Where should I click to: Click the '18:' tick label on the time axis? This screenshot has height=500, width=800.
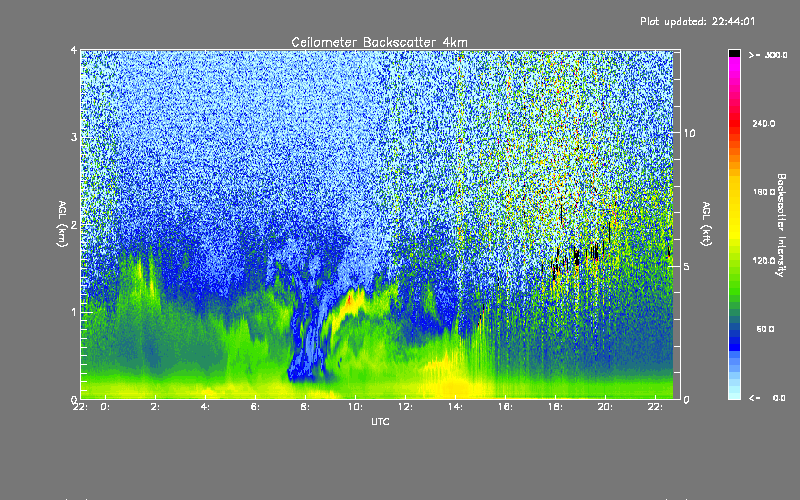pos(555,407)
